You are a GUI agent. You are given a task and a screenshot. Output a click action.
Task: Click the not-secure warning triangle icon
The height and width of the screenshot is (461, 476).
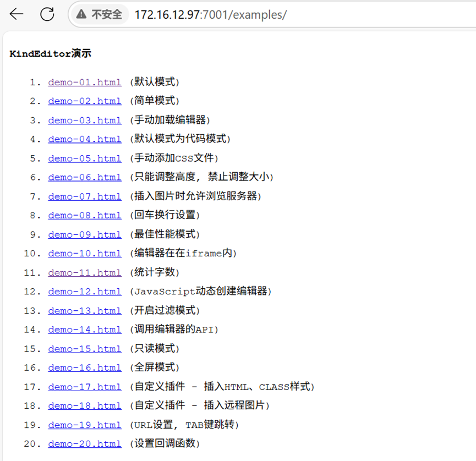pyautogui.click(x=81, y=14)
